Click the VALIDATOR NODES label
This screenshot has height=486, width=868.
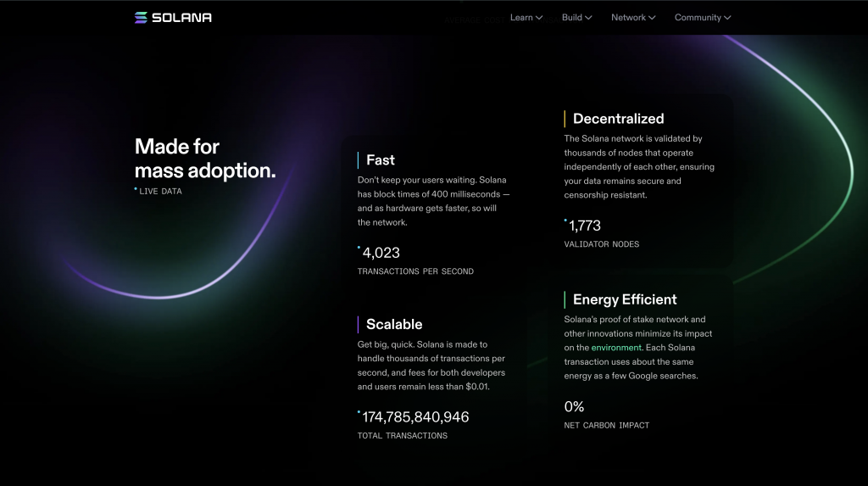click(601, 244)
